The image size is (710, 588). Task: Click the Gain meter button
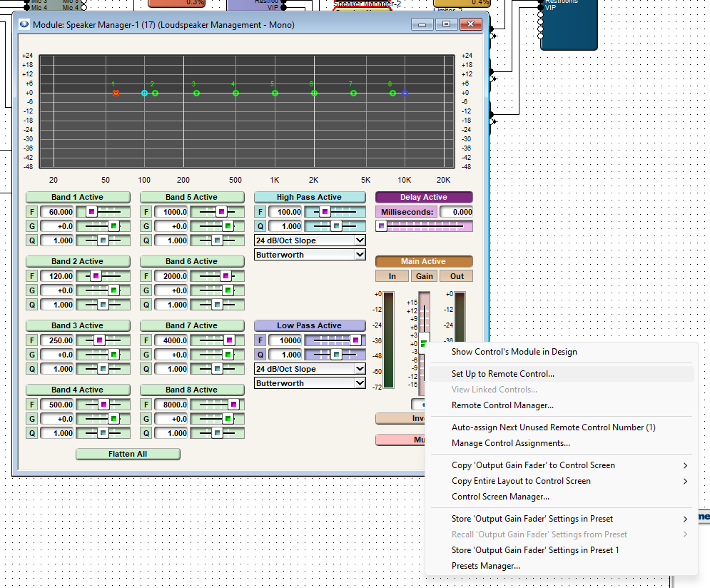coord(424,276)
